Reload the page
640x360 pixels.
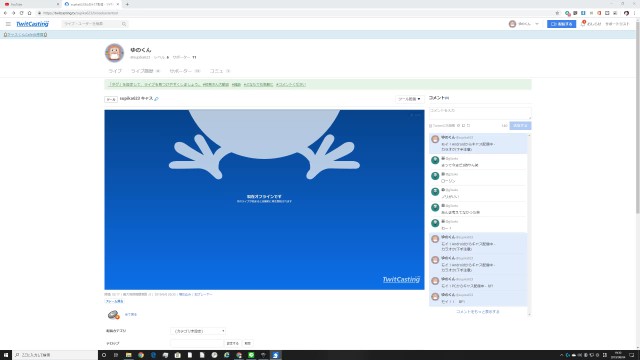tap(21, 13)
